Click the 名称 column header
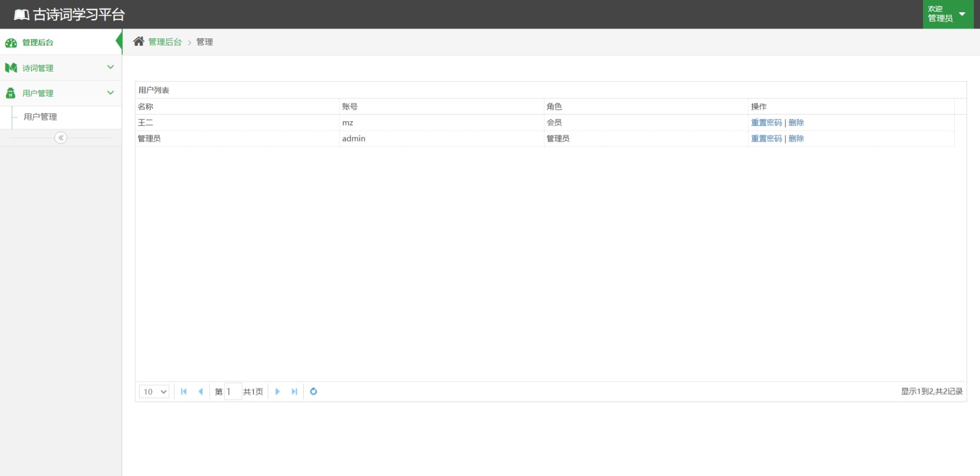Screen dimensions: 980x476 (237, 106)
